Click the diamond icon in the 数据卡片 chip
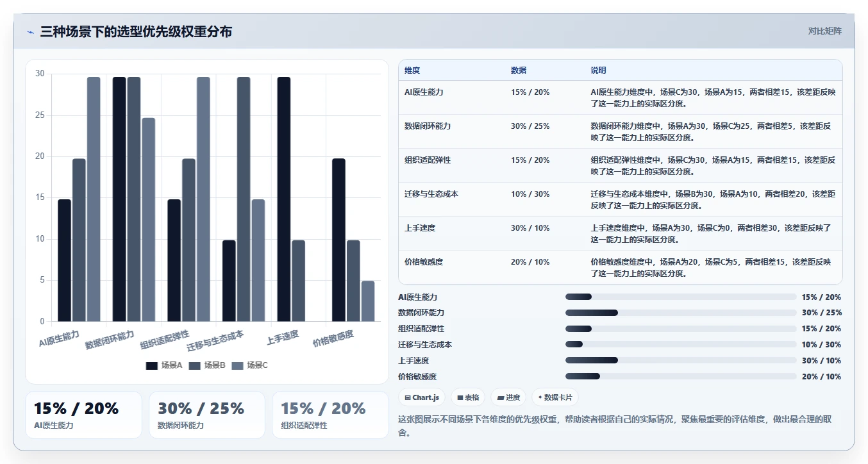 pyautogui.click(x=540, y=397)
